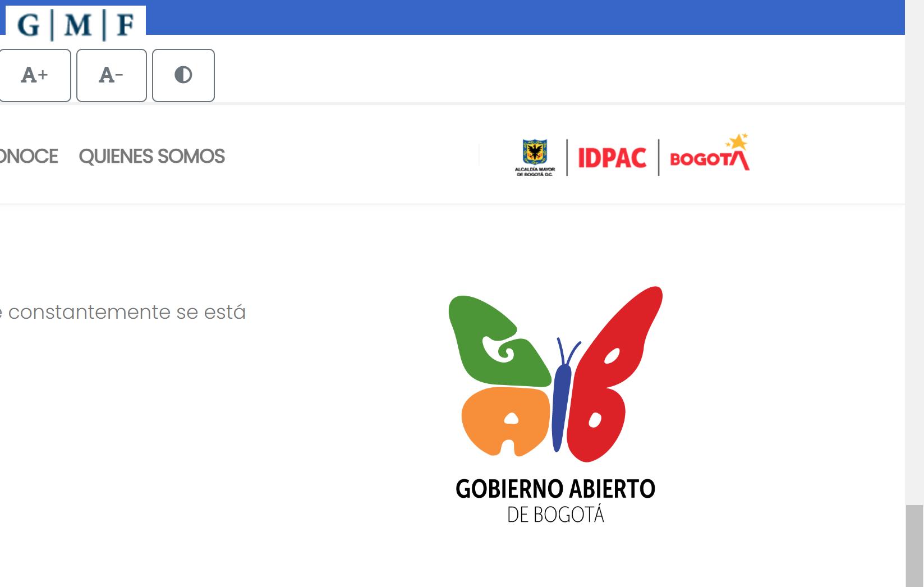Click the DE BOGOTÁ subtitle text

pos(555,515)
